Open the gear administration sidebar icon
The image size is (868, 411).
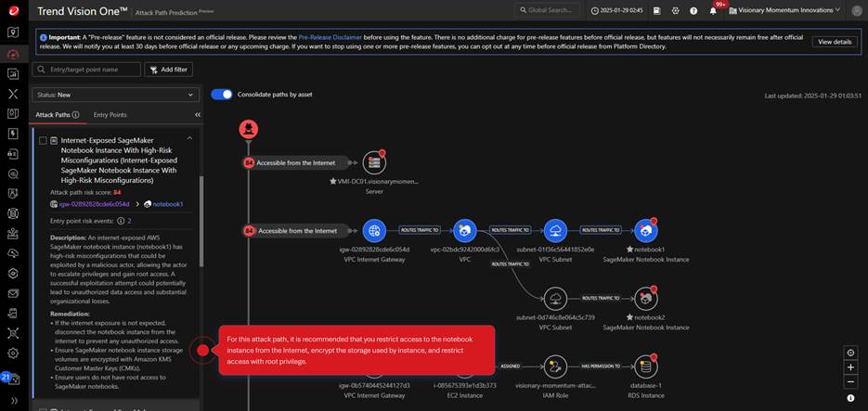(x=13, y=353)
